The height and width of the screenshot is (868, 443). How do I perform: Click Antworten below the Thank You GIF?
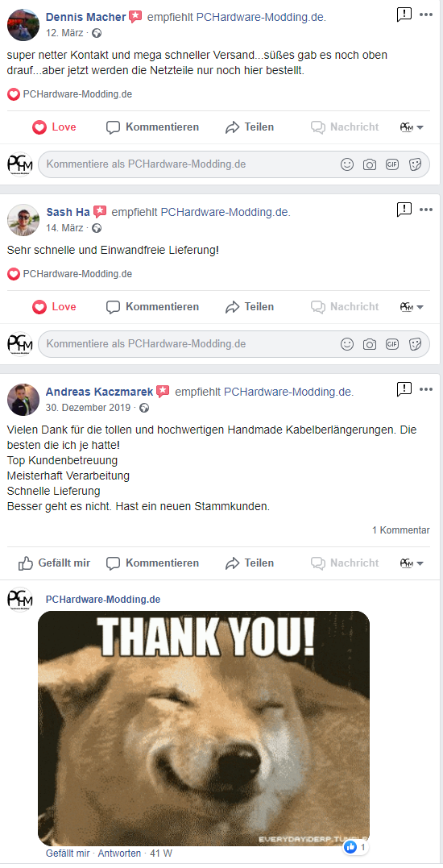tap(118, 853)
